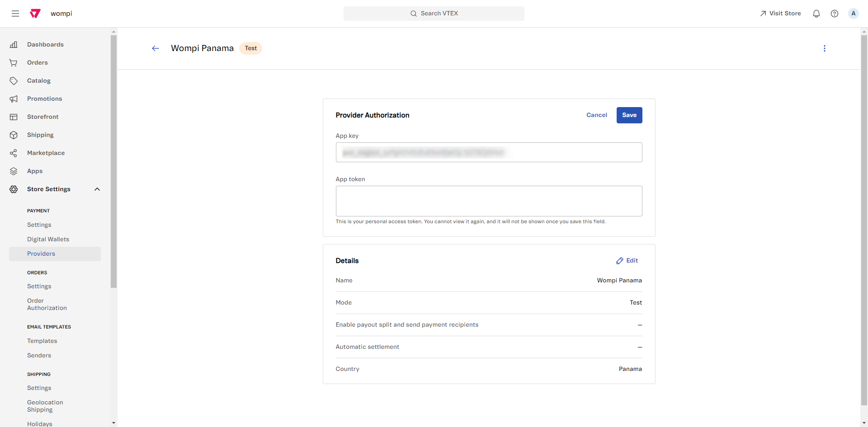Open the three-dot menu near Wompi Panama
The image size is (868, 427).
[825, 48]
